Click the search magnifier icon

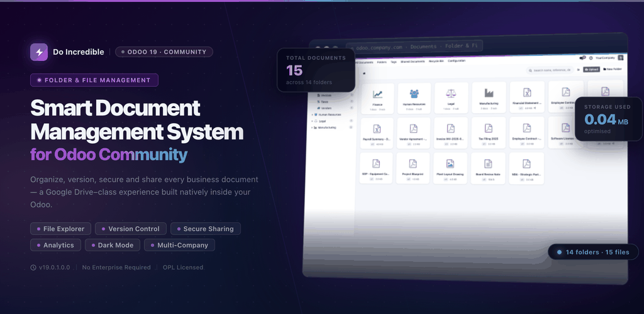[531, 70]
